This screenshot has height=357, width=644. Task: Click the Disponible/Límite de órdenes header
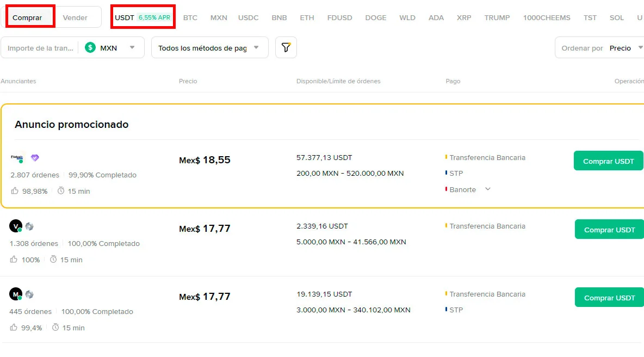tap(338, 81)
